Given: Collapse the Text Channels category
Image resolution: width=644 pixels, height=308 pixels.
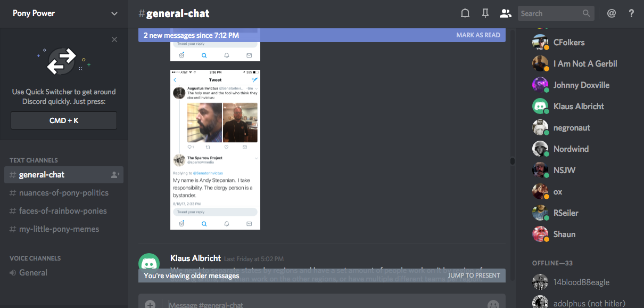Looking at the screenshot, I should coord(34,160).
